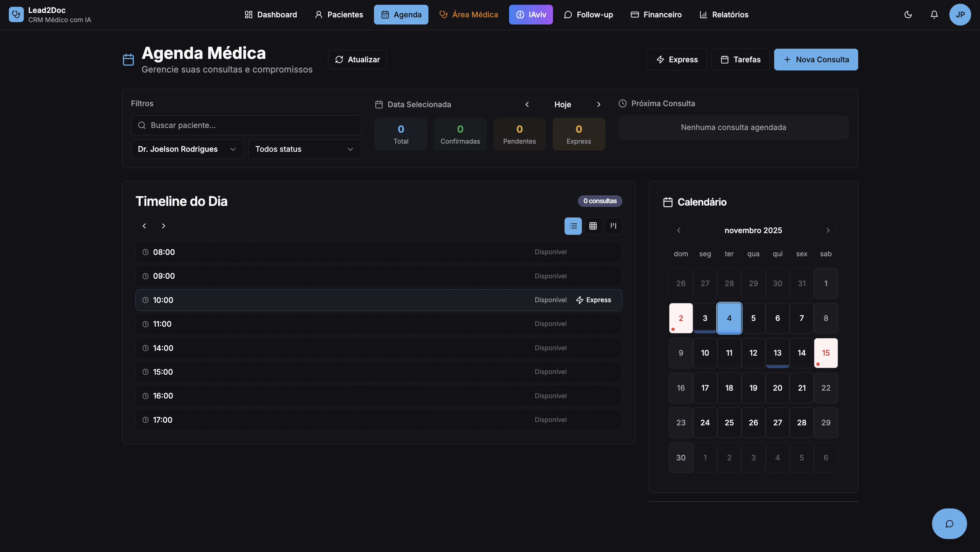Select the 10:00 Express time slot
The image size is (980, 552).
[x=593, y=300]
